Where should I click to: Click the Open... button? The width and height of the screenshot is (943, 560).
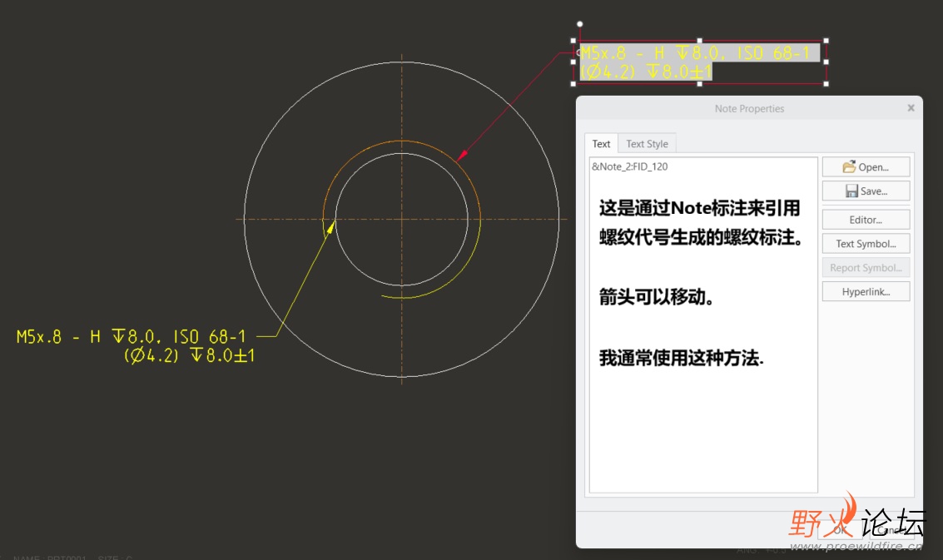click(x=866, y=166)
